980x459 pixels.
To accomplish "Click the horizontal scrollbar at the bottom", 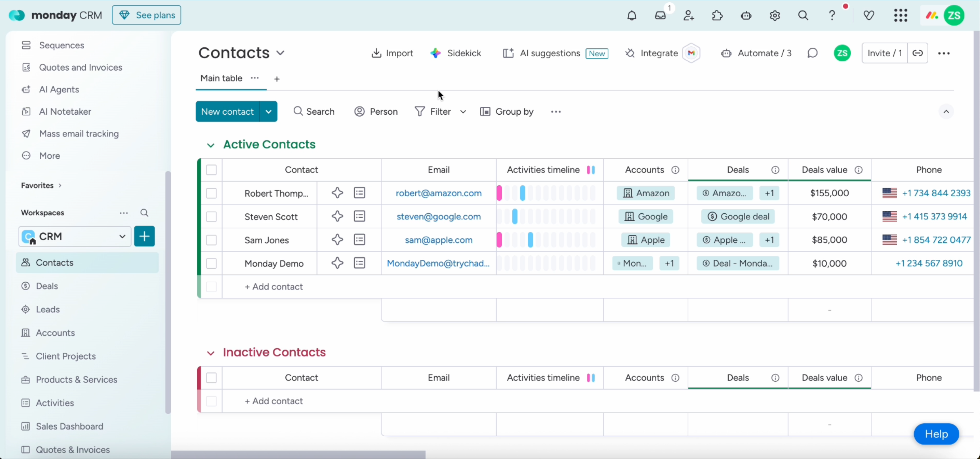I will [x=298, y=454].
